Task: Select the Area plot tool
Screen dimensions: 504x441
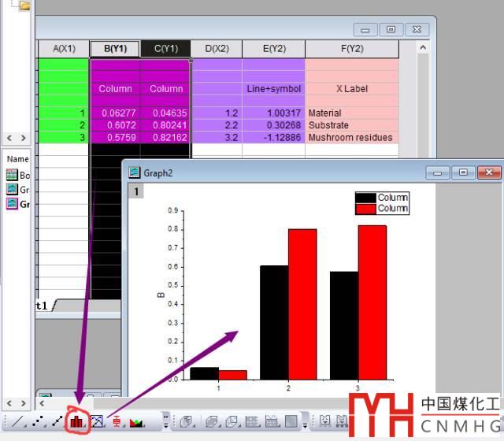Action: 136,422
